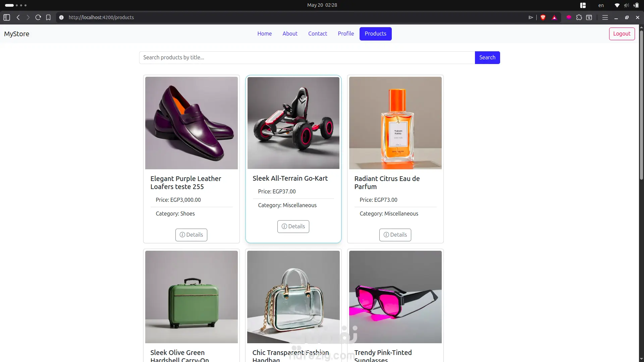The height and width of the screenshot is (362, 644).
Task: Open the en keyboard language indicator
Action: 601,5
